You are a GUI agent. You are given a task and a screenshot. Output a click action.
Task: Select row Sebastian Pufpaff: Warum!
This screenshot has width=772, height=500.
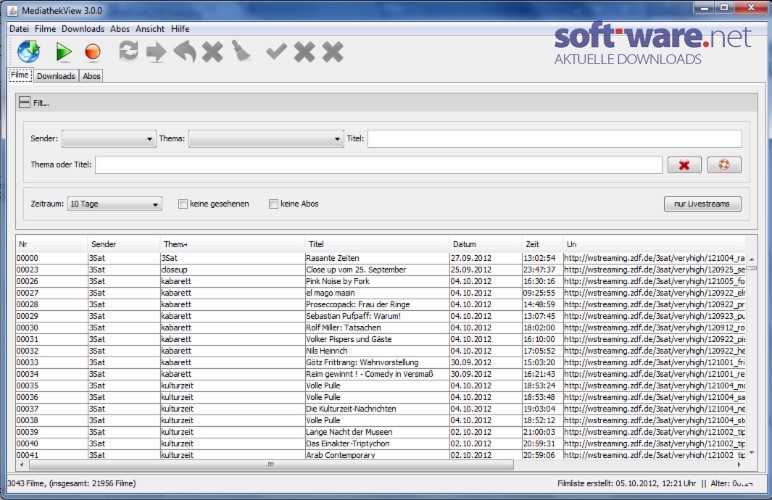coord(380,316)
